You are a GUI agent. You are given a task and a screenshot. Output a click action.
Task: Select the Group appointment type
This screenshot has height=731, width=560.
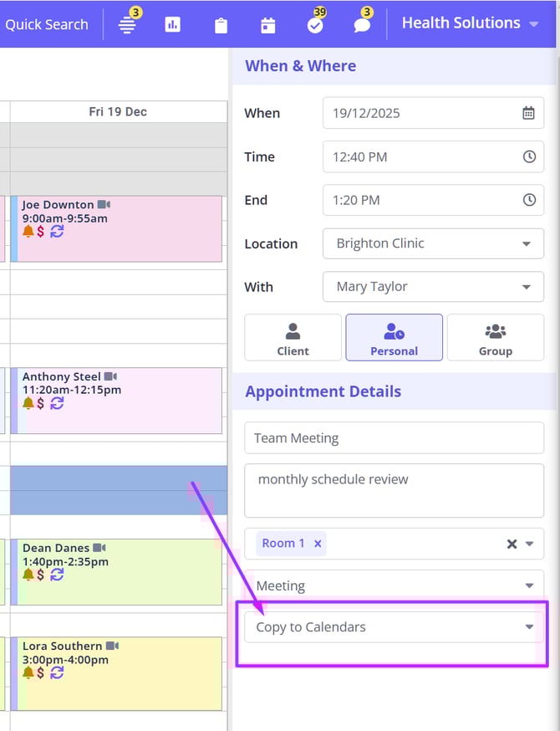coord(495,338)
